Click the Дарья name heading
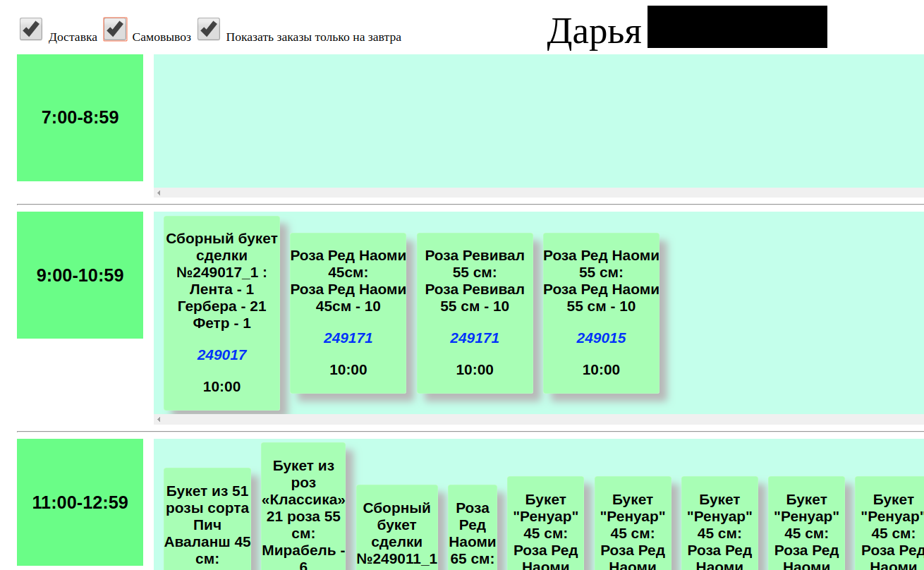 point(594,31)
